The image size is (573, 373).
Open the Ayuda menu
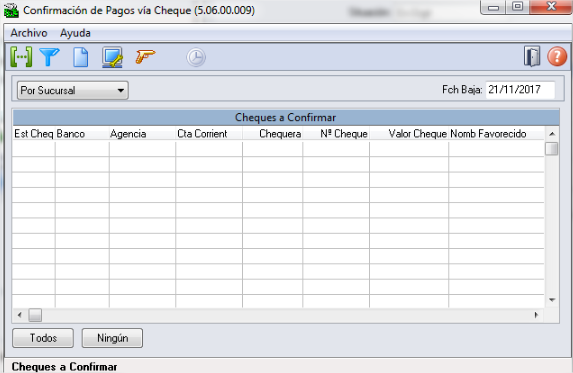click(x=75, y=33)
